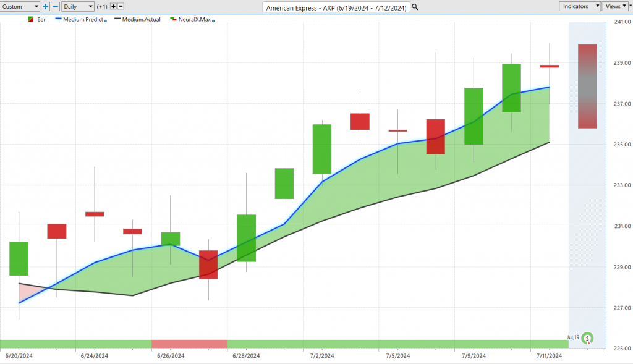The width and height of the screenshot is (633, 364).
Task: Click the blue minus zoom-out button
Action: click(x=56, y=6)
